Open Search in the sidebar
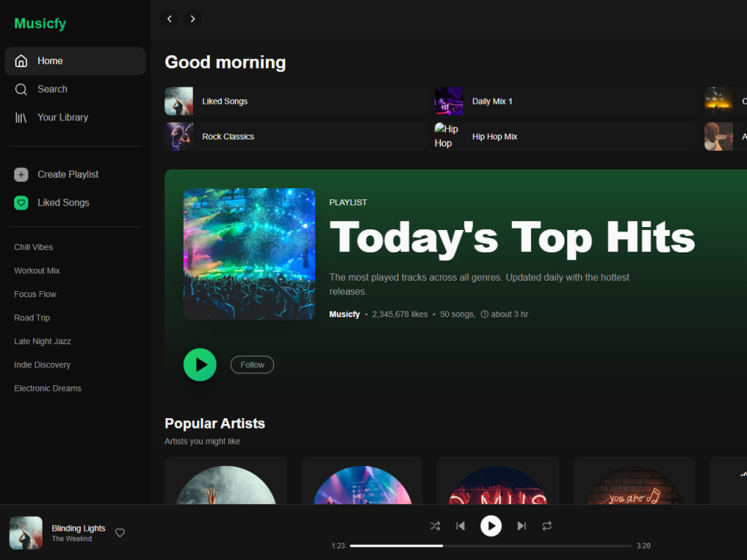Screen dimensions: 747x560 [x=75, y=89]
